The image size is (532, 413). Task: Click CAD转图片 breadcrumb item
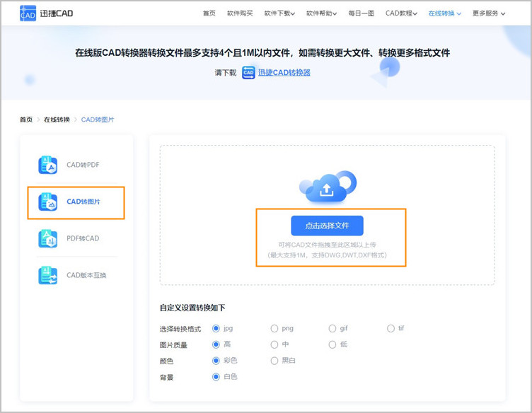pyautogui.click(x=98, y=120)
